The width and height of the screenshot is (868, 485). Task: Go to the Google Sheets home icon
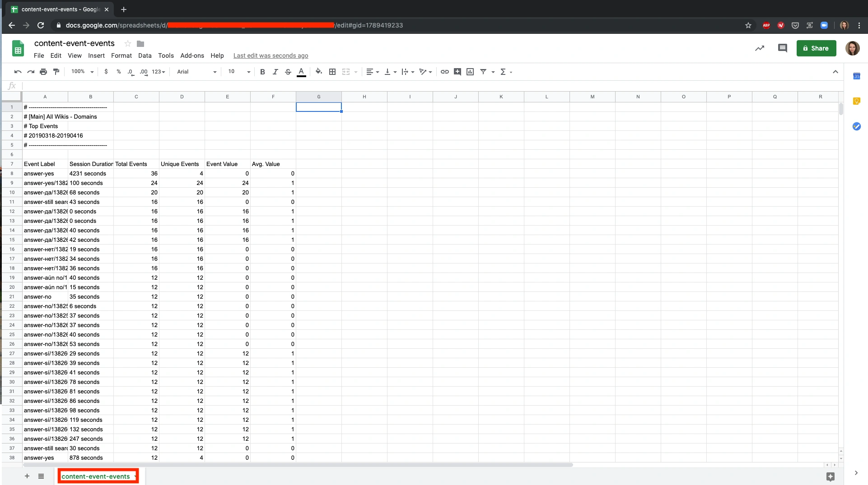click(x=18, y=48)
